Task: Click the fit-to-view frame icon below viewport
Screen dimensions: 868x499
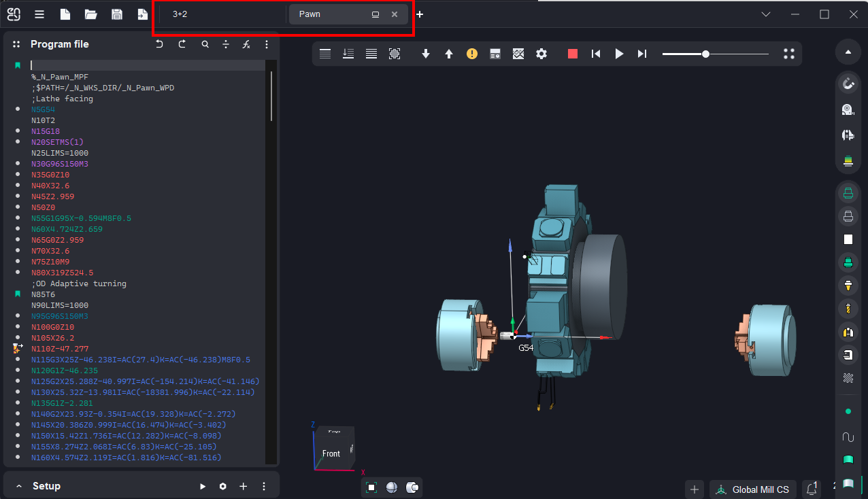Action: pyautogui.click(x=371, y=487)
